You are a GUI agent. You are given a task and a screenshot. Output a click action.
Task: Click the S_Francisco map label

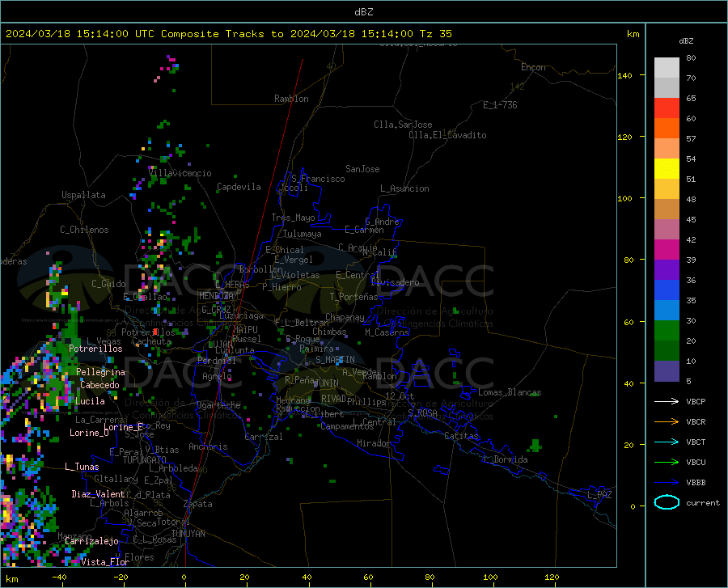click(x=318, y=179)
